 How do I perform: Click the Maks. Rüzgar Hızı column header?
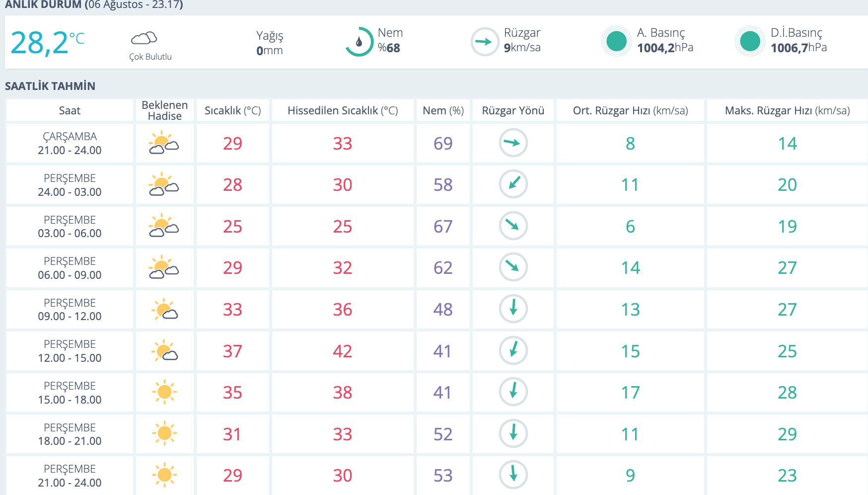787,110
